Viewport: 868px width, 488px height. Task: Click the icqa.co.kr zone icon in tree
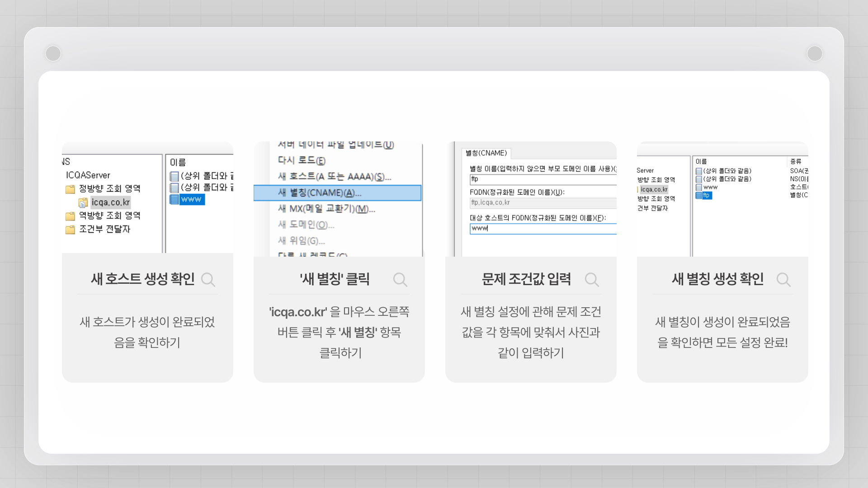(x=83, y=202)
